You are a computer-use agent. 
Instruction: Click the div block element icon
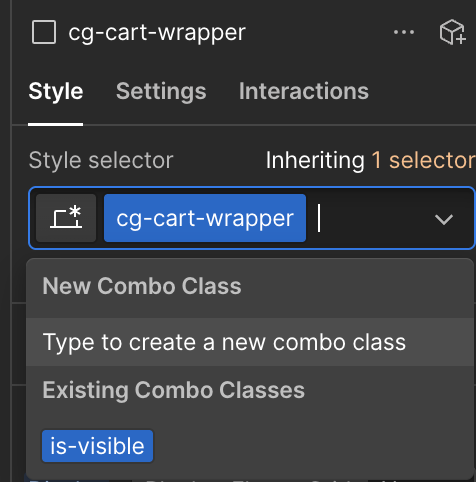[x=44, y=32]
